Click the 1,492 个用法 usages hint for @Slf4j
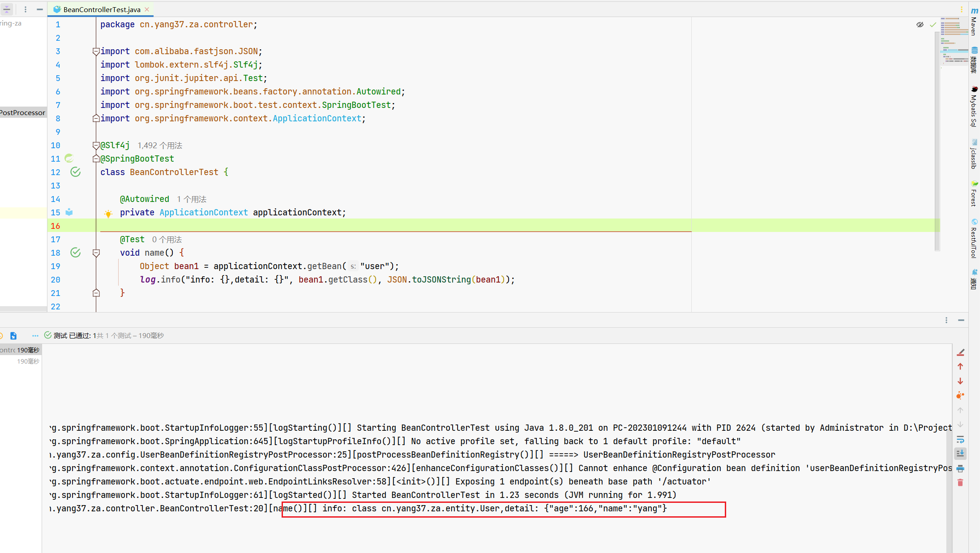980x553 pixels. tap(160, 146)
